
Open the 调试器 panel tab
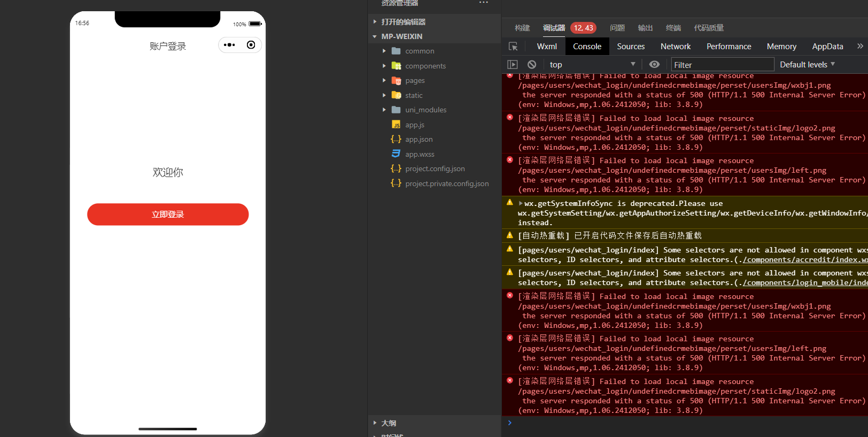(x=554, y=28)
